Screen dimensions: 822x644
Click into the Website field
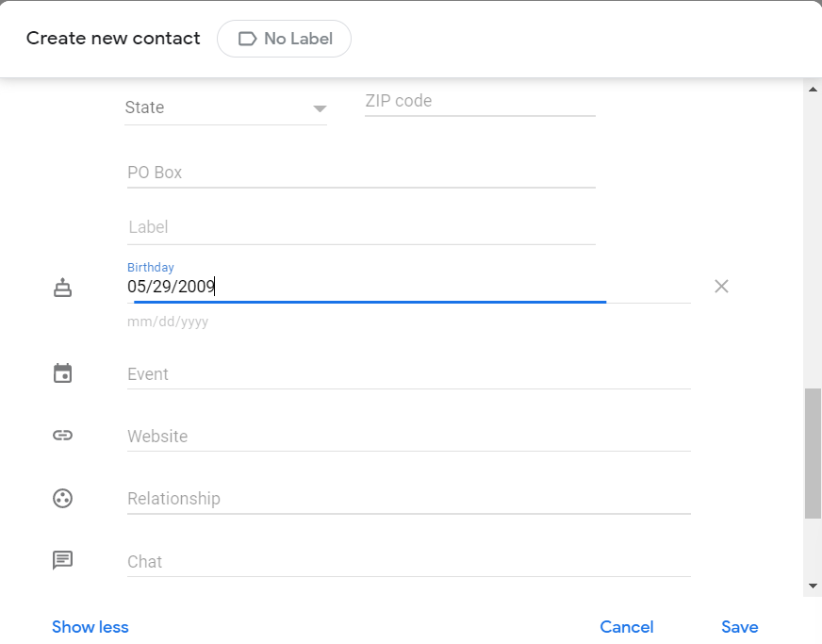[408, 437]
